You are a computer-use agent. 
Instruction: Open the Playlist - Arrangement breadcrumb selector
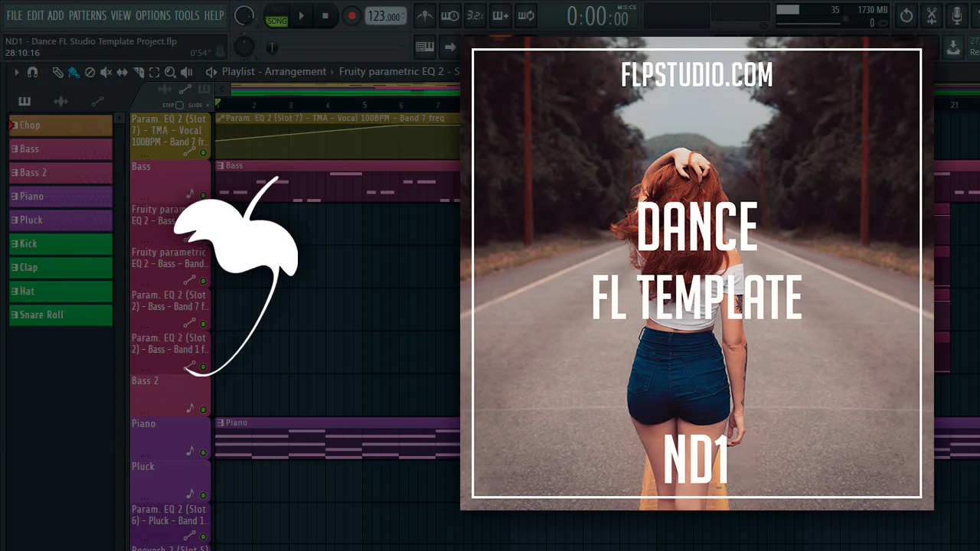click(273, 72)
